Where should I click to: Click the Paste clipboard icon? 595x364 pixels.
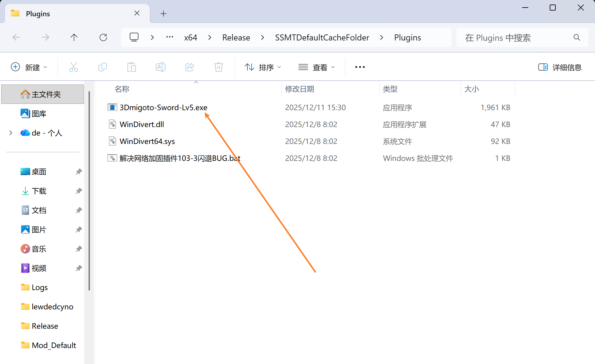click(x=132, y=67)
